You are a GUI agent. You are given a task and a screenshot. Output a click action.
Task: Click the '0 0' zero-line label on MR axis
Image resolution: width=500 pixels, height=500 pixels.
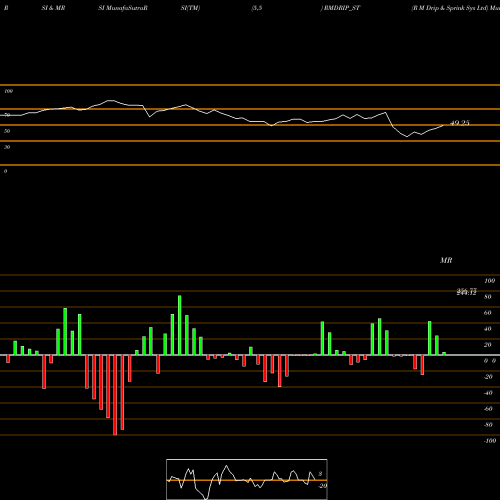[x=490, y=361]
